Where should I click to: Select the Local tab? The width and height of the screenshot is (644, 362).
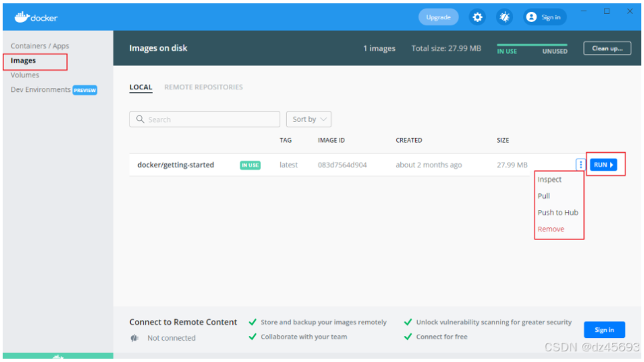141,87
